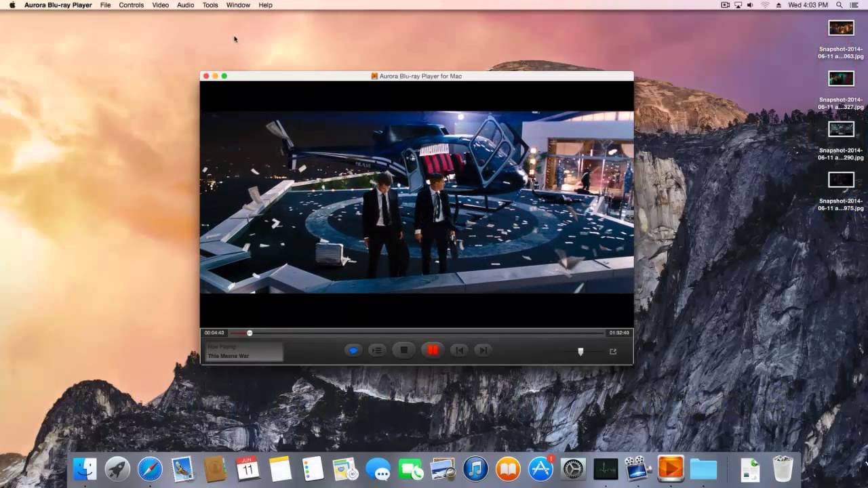Open Notes from the Dock

(x=280, y=469)
